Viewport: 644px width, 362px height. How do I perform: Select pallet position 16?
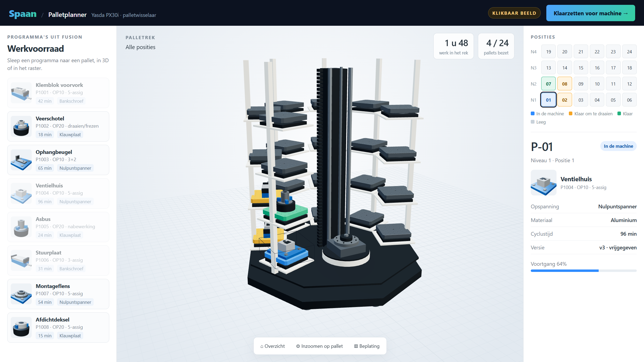coord(597,68)
